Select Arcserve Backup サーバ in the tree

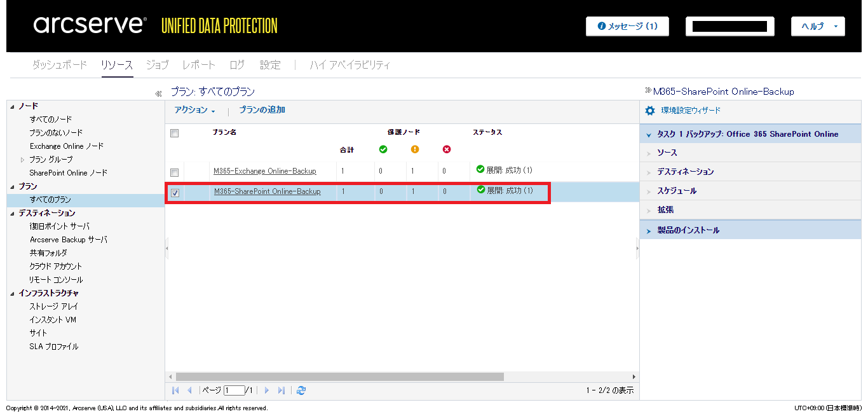[x=69, y=240]
